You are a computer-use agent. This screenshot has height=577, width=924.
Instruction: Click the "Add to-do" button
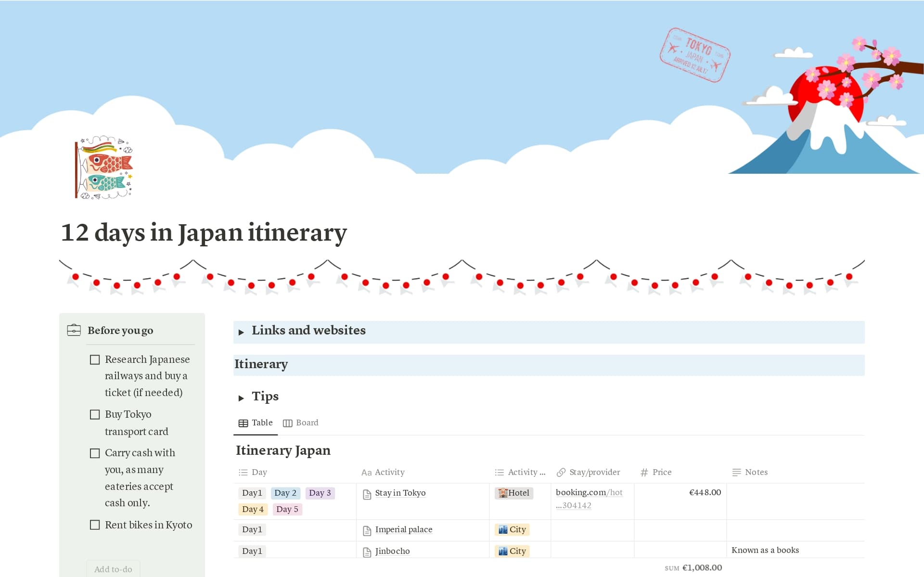point(113,569)
